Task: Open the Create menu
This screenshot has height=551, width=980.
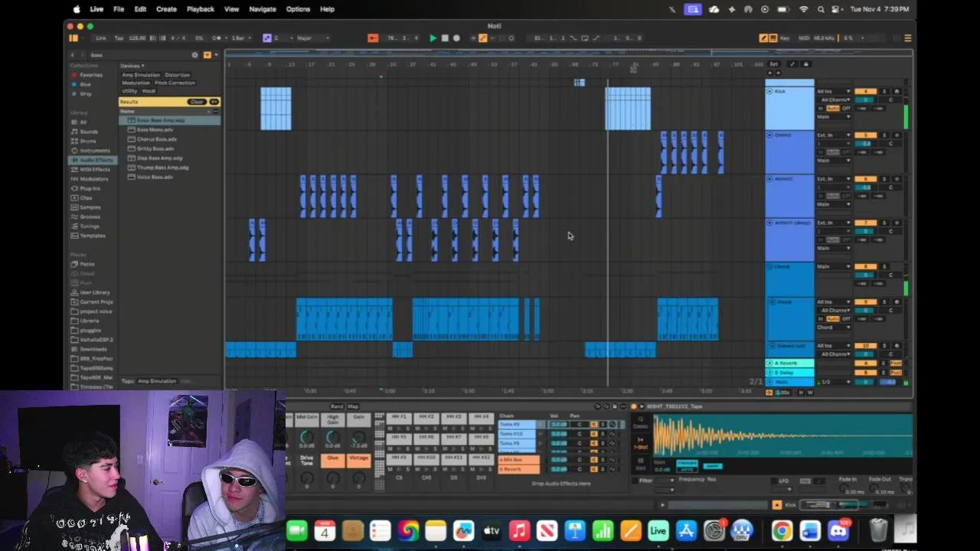Action: tap(166, 9)
